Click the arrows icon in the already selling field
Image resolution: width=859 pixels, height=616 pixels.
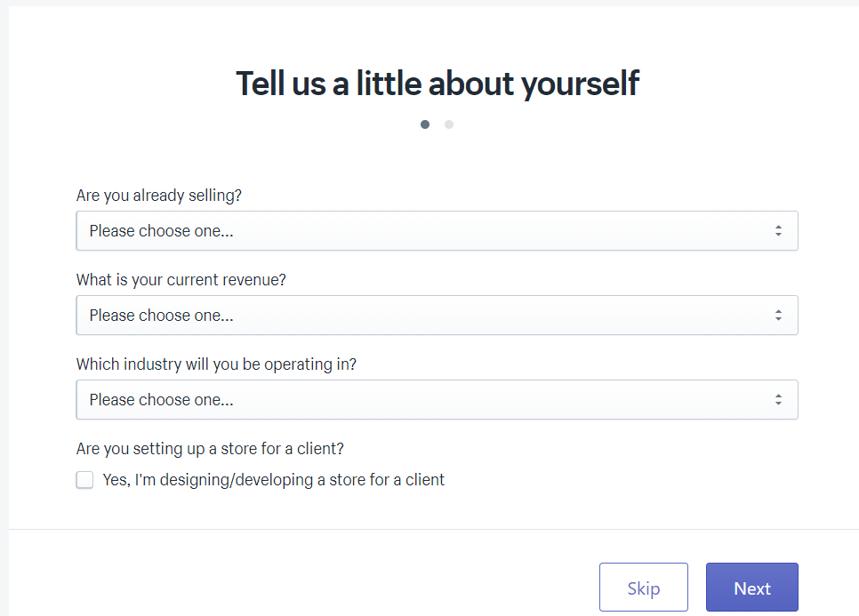pos(778,231)
